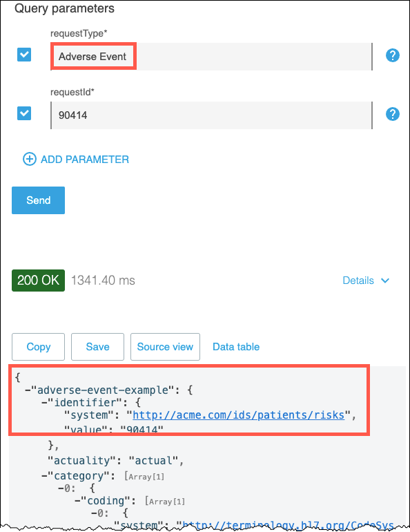Focus the requestType Adverse Event field
410x532 pixels.
click(211, 57)
